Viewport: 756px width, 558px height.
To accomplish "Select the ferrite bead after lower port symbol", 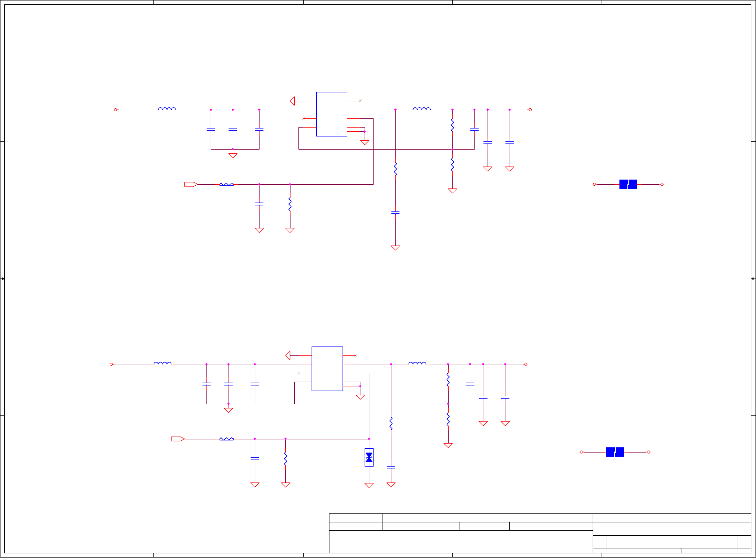I will click(x=227, y=439).
